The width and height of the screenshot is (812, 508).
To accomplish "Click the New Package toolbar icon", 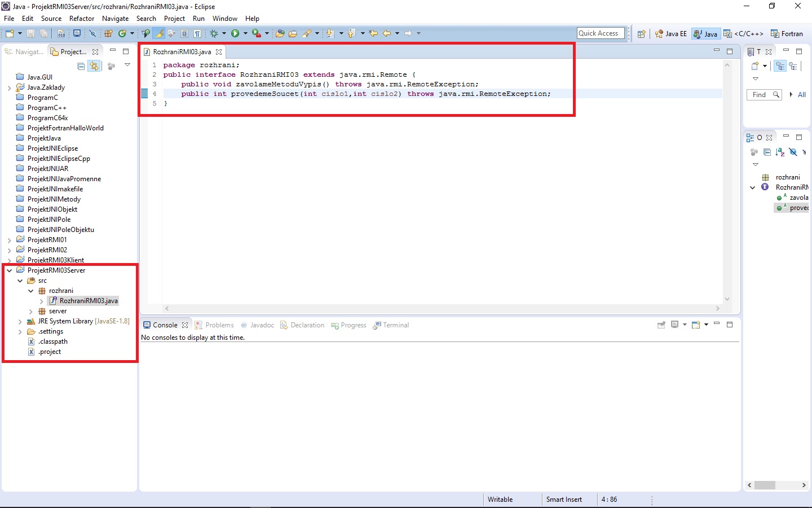I will click(x=108, y=34).
